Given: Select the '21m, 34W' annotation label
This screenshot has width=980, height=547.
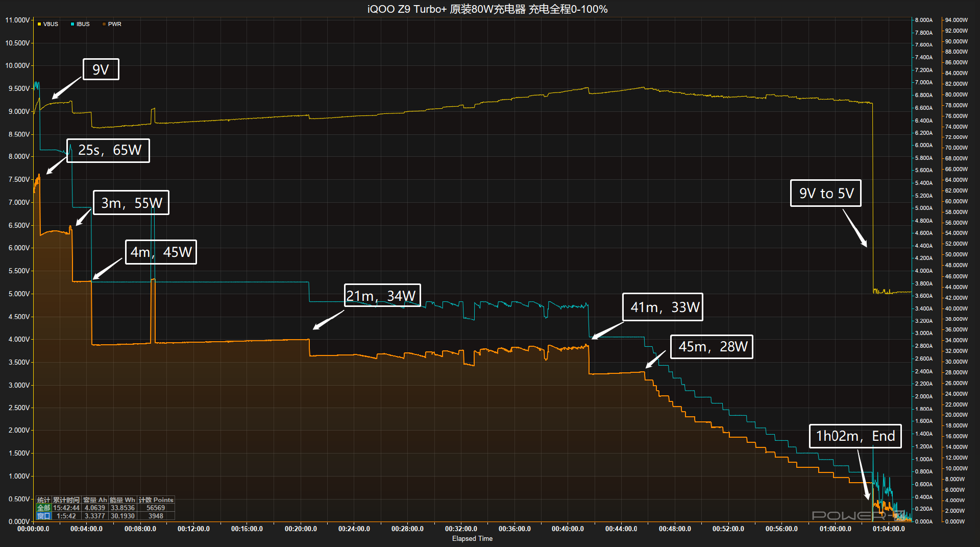Looking at the screenshot, I should pyautogui.click(x=382, y=295).
